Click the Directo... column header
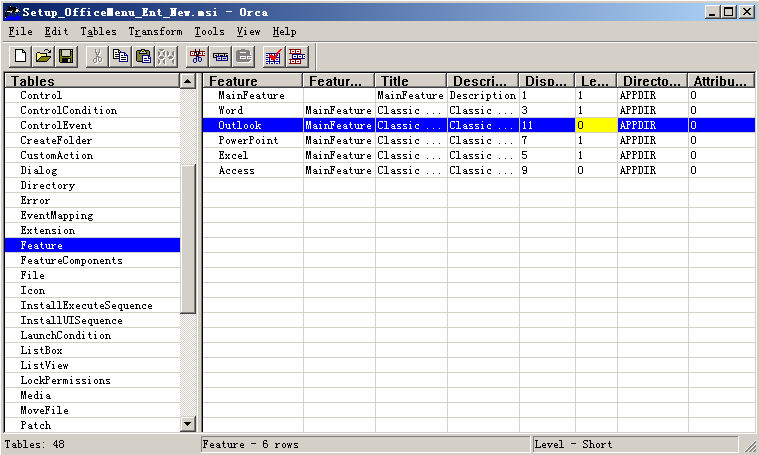 [652, 81]
